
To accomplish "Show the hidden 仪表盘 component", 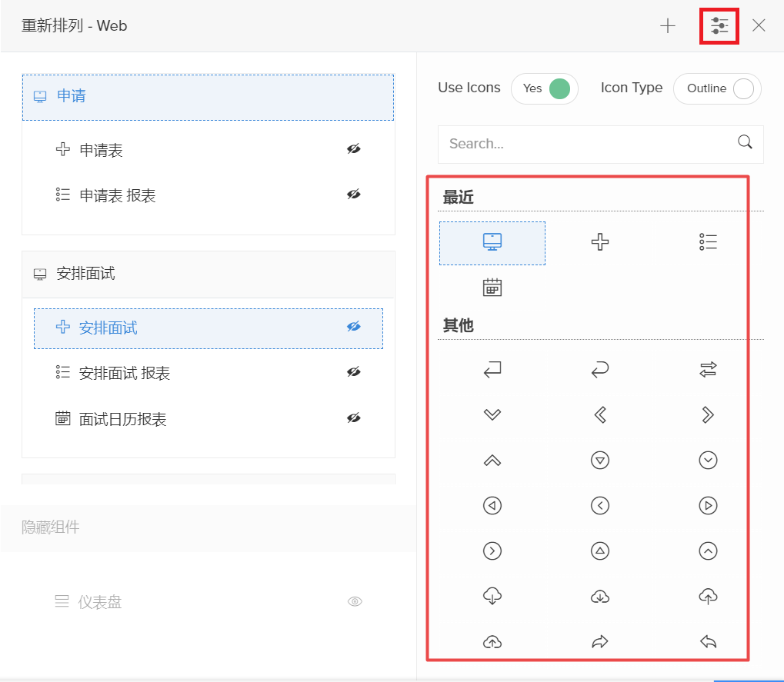I will [x=355, y=602].
